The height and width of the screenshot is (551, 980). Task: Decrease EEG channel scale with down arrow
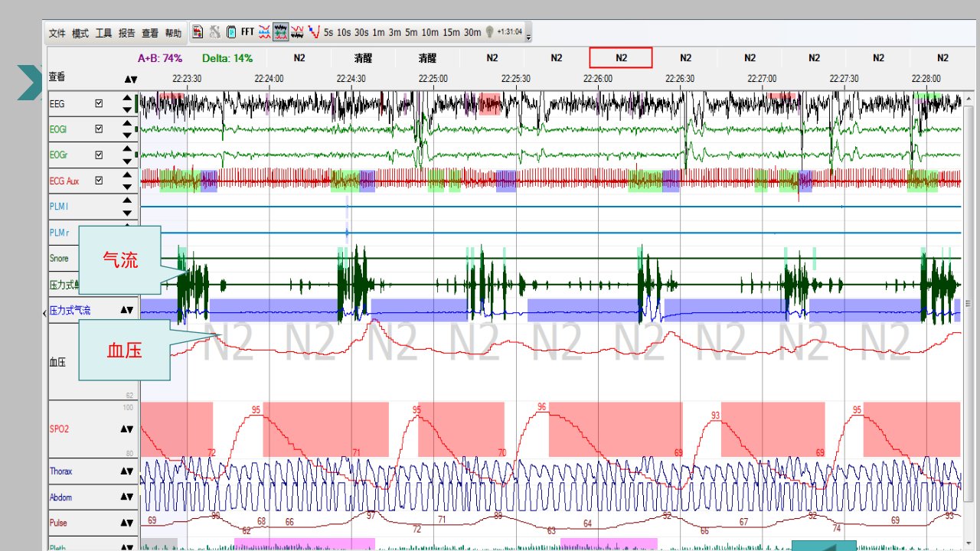127,109
